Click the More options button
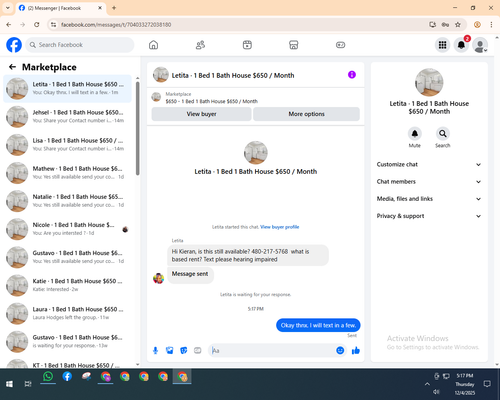 pyautogui.click(x=306, y=114)
